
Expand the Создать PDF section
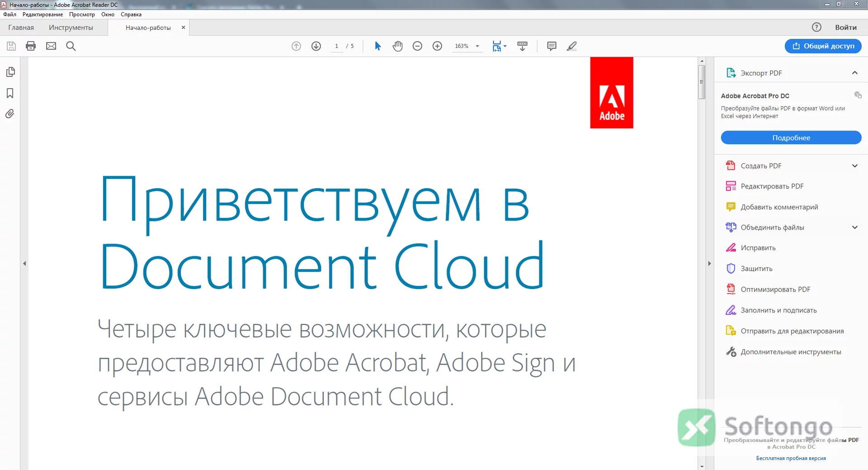tap(854, 166)
